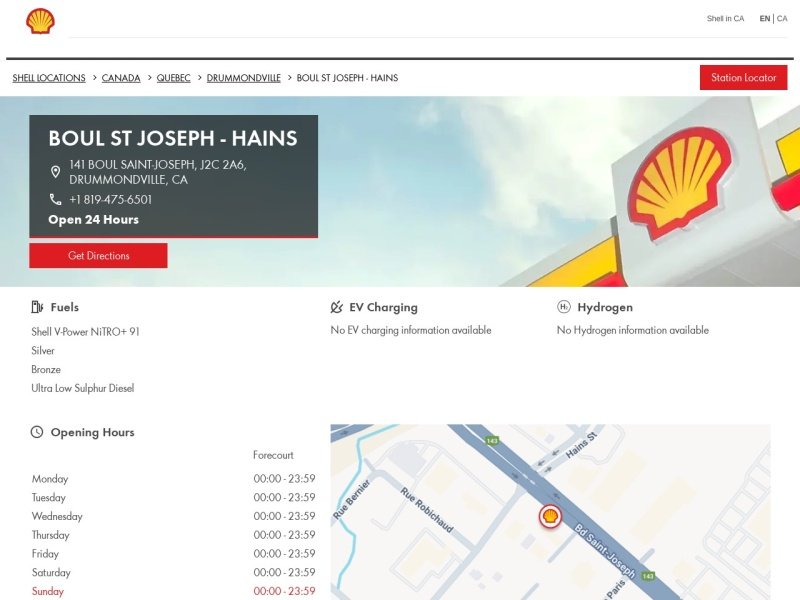Click the BOUL ST JOSEPH - HAINS heading
The image size is (800, 600).
pyautogui.click(x=173, y=138)
